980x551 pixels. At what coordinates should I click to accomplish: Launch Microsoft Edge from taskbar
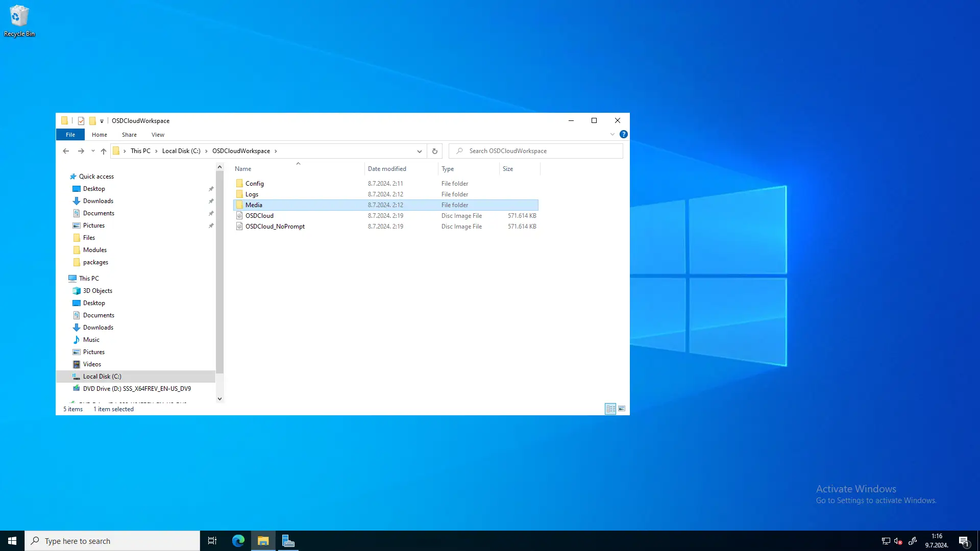pos(238,541)
